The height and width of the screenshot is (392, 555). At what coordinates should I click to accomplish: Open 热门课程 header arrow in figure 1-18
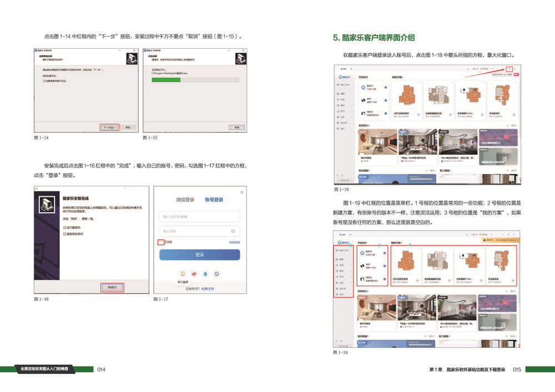tap(450, 171)
